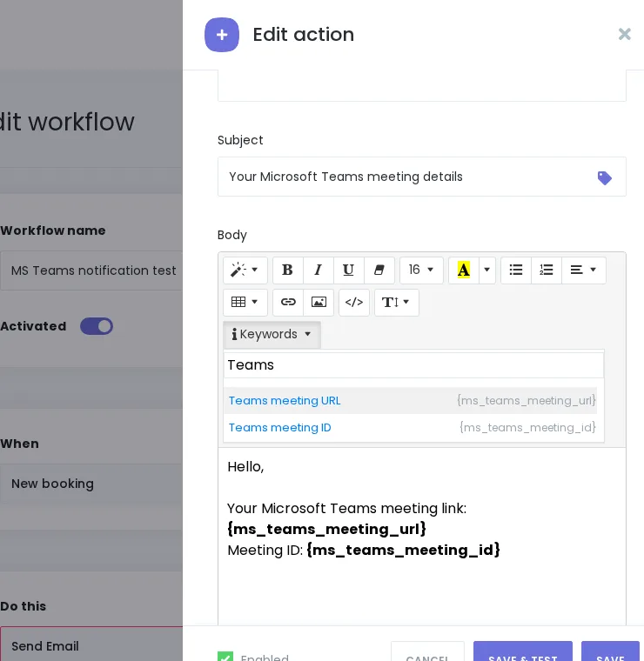Click the Subject input field
The height and width of the screenshot is (661, 644).
click(x=422, y=177)
